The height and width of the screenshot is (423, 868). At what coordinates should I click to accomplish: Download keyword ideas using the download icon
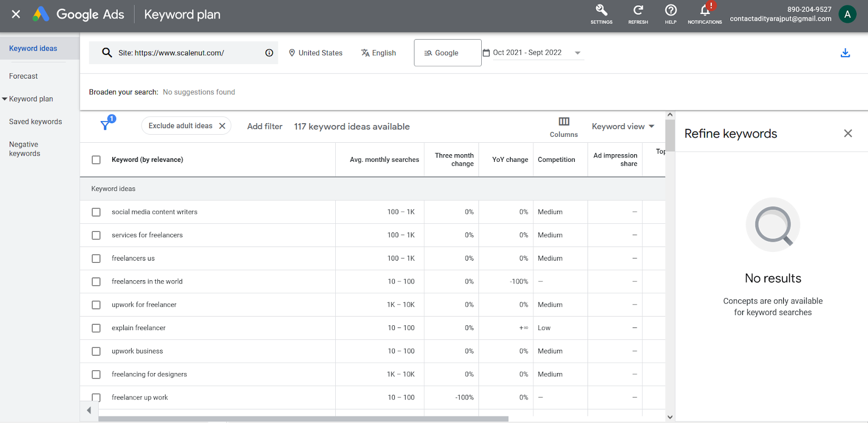tap(845, 53)
